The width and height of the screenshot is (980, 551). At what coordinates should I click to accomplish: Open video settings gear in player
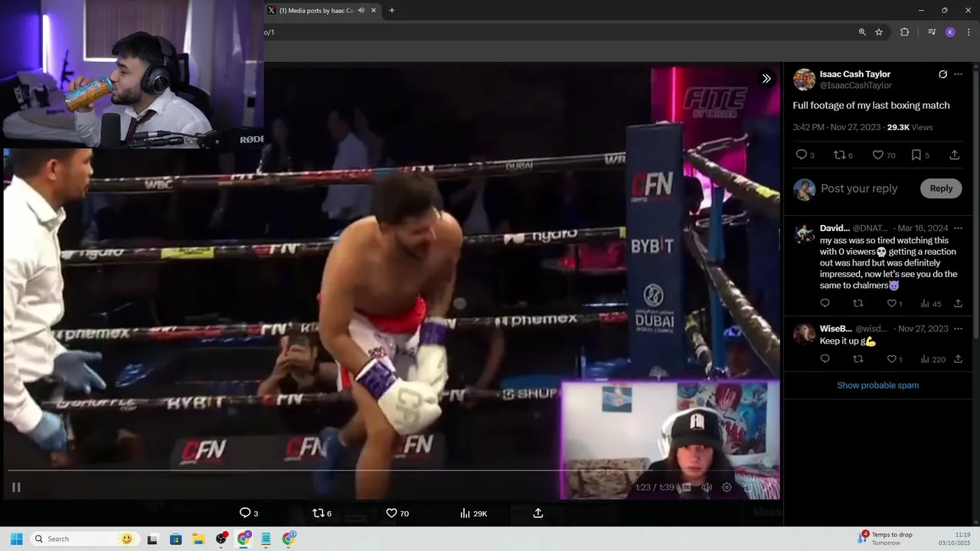point(727,487)
